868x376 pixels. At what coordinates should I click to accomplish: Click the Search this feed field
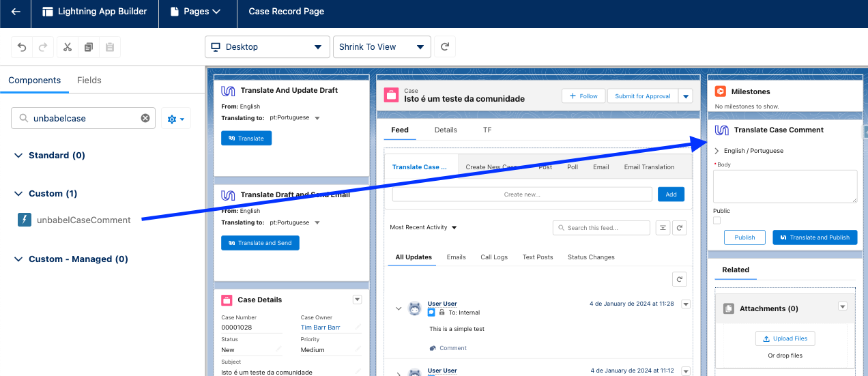[601, 228]
